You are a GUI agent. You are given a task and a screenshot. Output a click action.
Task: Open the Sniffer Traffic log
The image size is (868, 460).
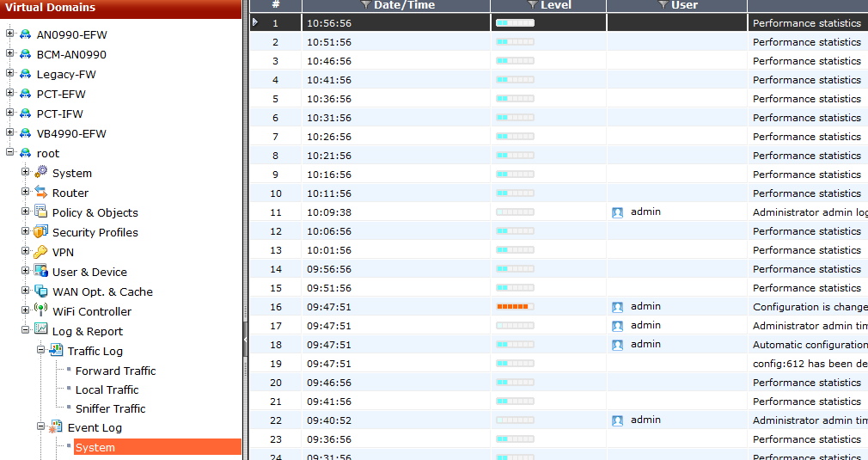pyautogui.click(x=110, y=408)
